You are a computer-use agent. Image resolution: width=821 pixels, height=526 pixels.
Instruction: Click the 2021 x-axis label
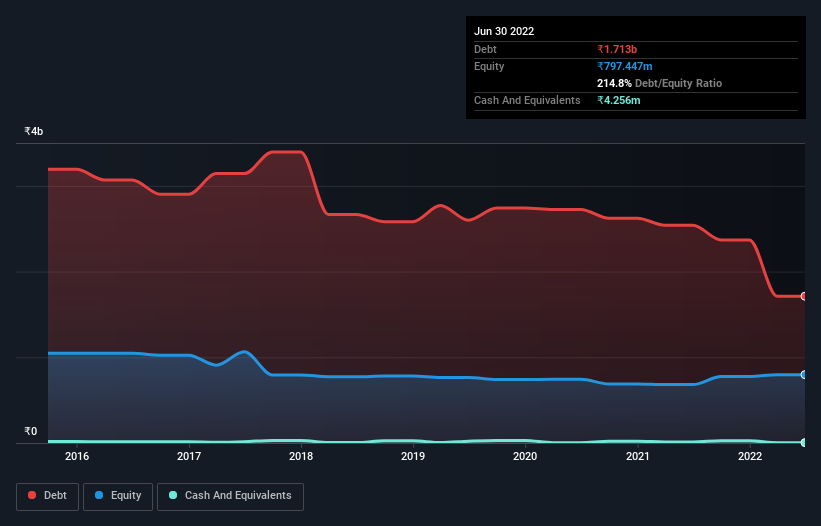pyautogui.click(x=638, y=456)
